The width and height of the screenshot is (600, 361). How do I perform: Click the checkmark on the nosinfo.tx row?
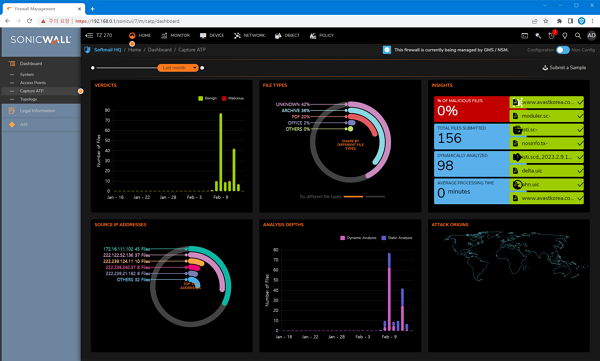click(580, 143)
